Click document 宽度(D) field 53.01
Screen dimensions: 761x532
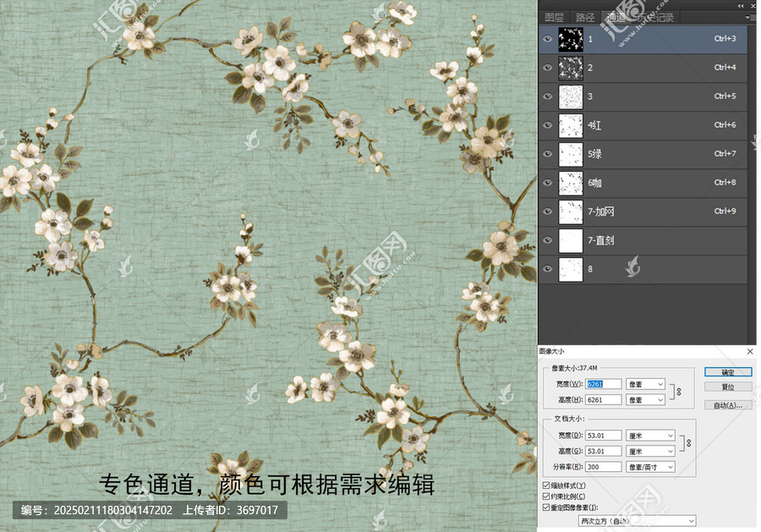[x=603, y=436]
